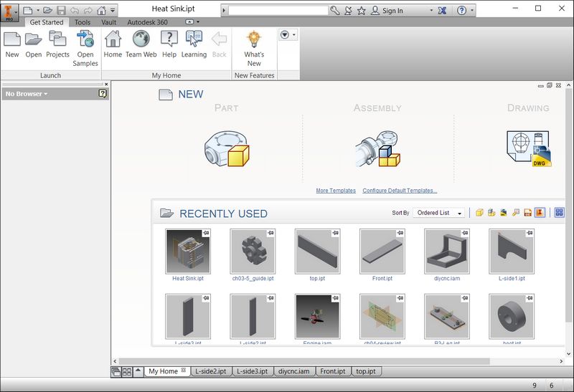The height and width of the screenshot is (392, 574).
Task: Open the Sort By Ordered List dropdown
Action: (x=439, y=213)
